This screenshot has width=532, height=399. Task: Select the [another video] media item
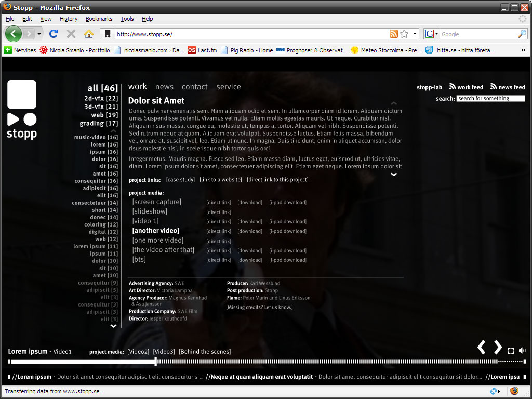156,231
